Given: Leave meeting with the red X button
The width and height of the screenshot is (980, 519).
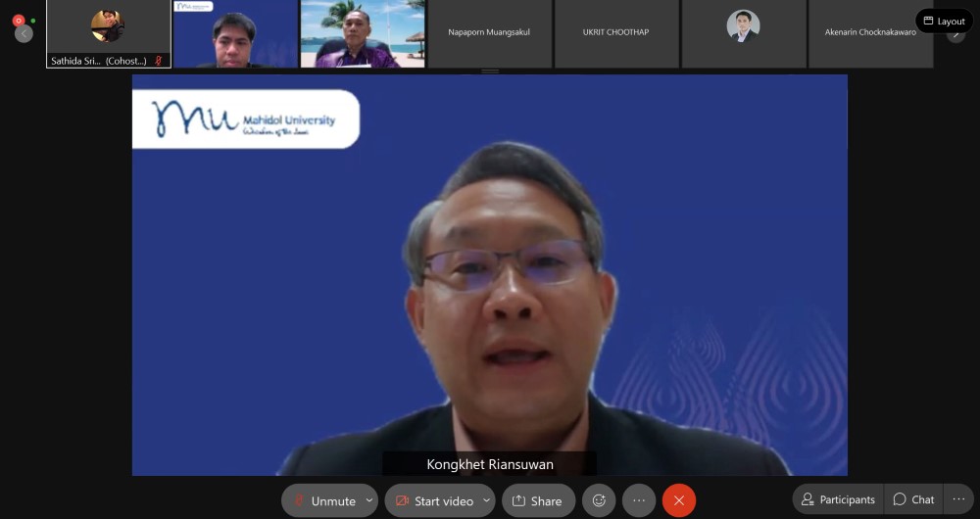Looking at the screenshot, I should (679, 500).
